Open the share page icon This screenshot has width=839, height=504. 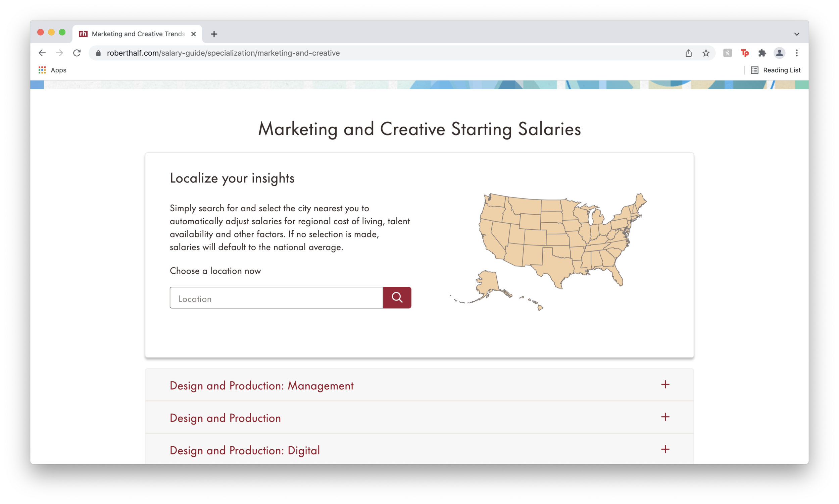pyautogui.click(x=688, y=53)
